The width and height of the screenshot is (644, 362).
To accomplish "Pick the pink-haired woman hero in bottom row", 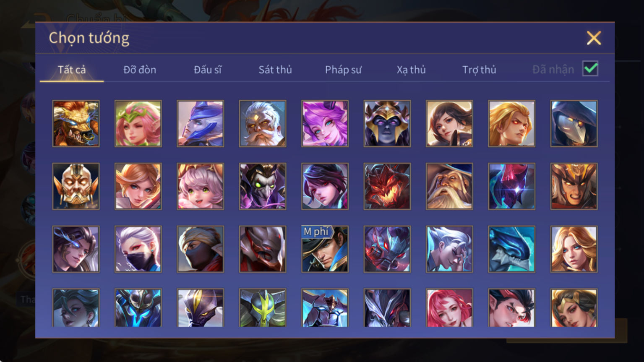I will click(449, 307).
